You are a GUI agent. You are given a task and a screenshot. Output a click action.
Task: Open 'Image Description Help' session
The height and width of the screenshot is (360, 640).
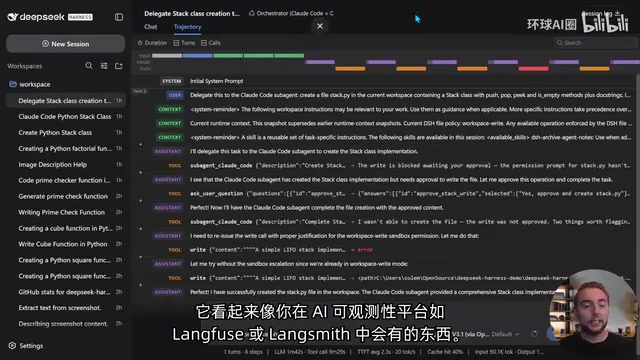coord(65,164)
